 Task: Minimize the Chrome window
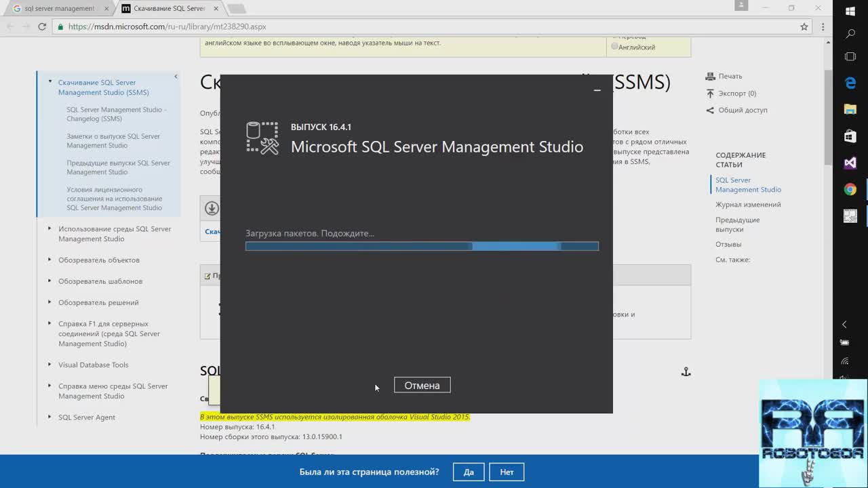click(766, 8)
